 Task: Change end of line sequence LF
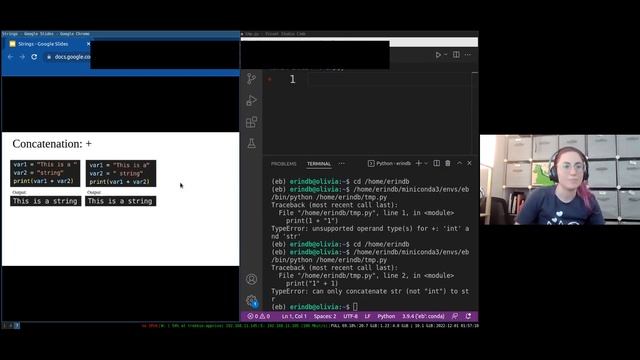(367, 316)
